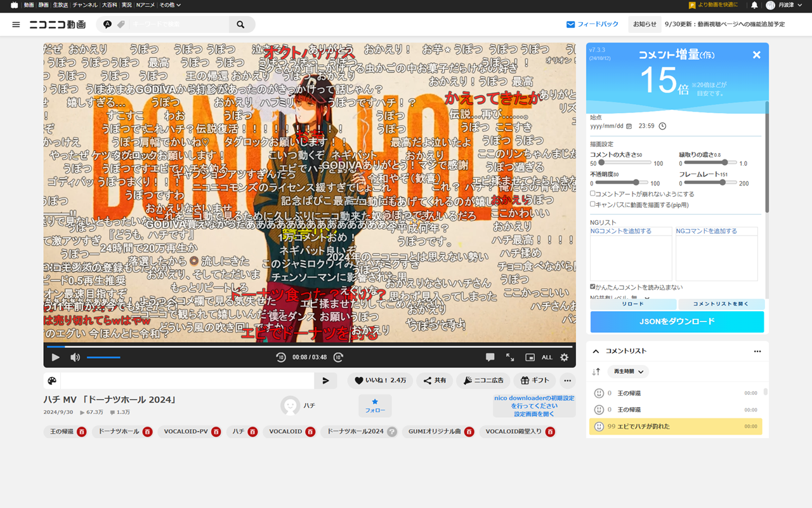Screen dimensions: 812x508
Task: Click the 王の帰還 tag dictionary icon
Action: tap(82, 432)
